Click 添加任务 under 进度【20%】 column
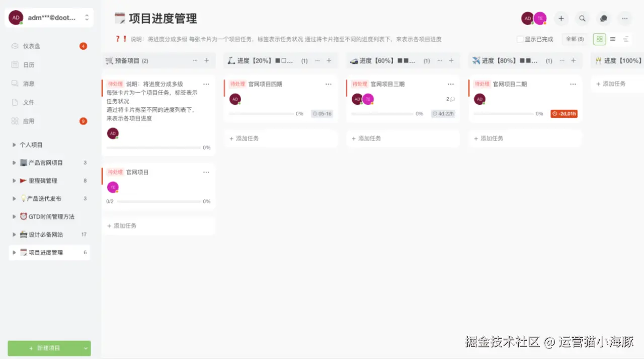This screenshot has height=359, width=644. tap(281, 138)
